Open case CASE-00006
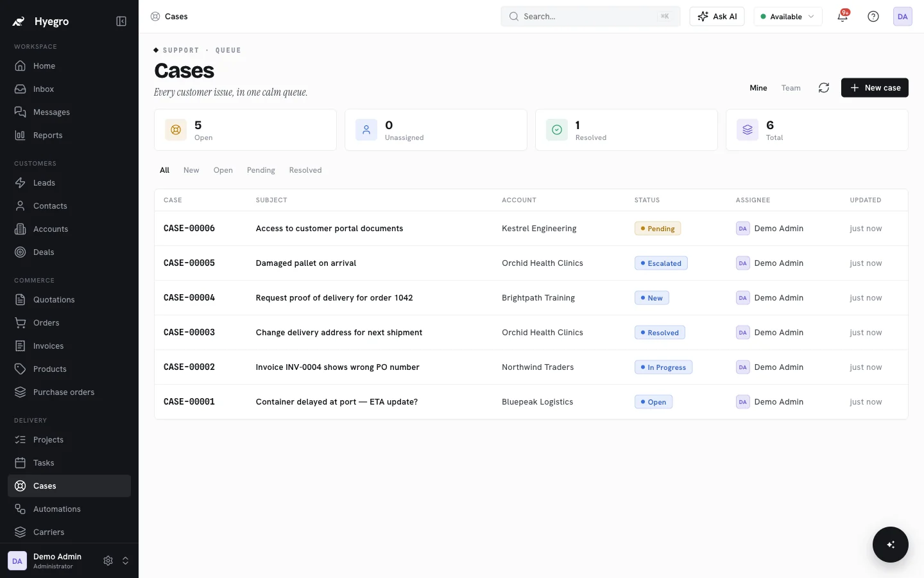 [531, 229]
